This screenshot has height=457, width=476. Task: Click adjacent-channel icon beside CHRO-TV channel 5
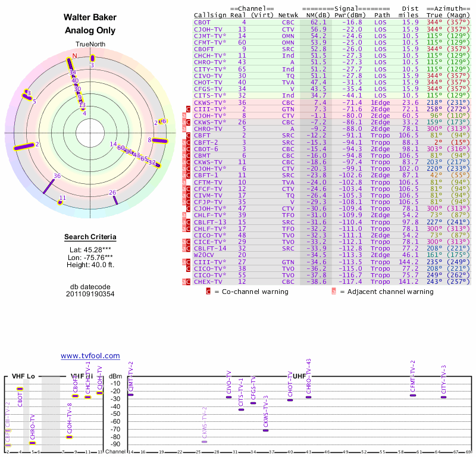[x=184, y=127]
